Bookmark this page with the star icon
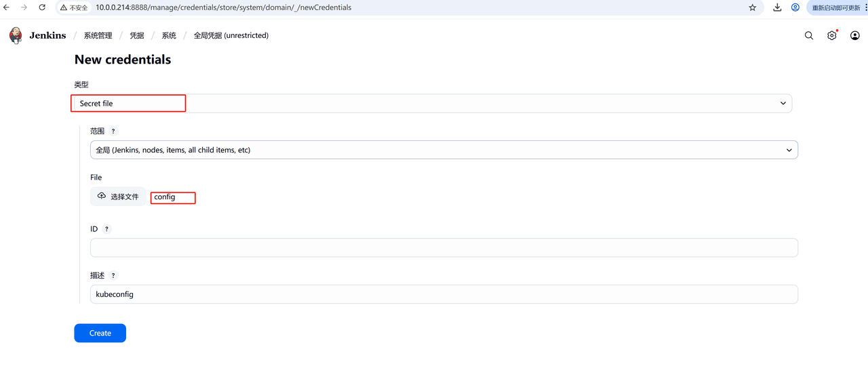Screen dimensions: 868x385 click(752, 7)
